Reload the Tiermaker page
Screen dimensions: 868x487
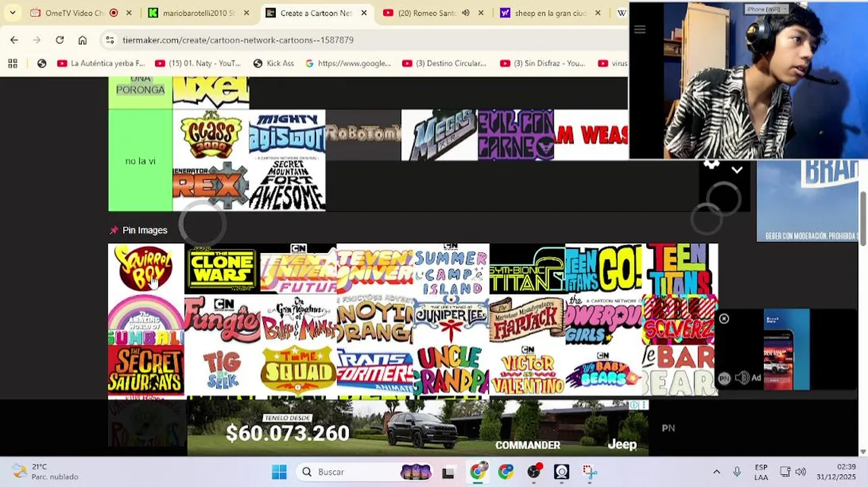click(x=59, y=40)
